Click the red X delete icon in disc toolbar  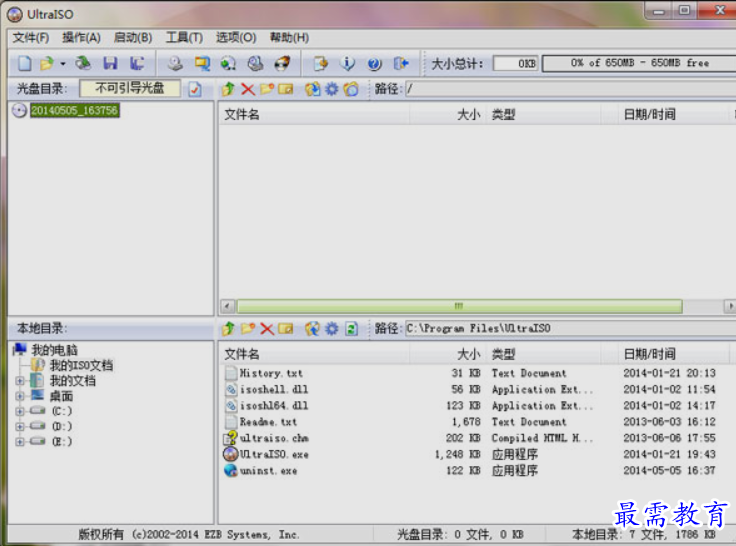[248, 89]
